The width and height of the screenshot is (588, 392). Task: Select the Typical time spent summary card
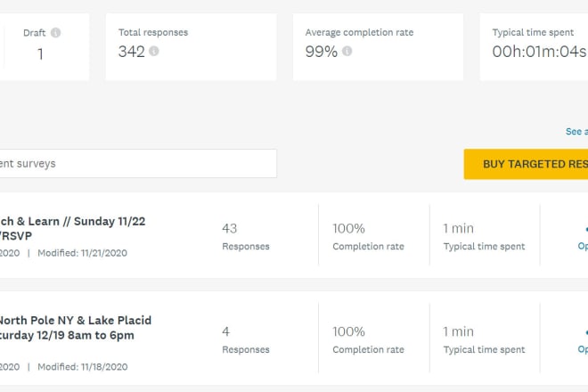tap(535, 46)
